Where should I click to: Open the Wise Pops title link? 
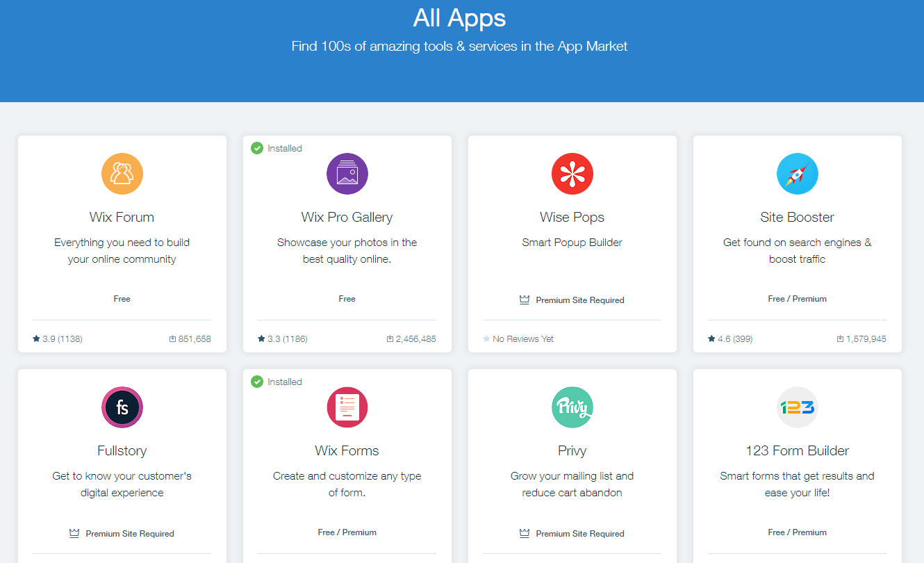[572, 217]
